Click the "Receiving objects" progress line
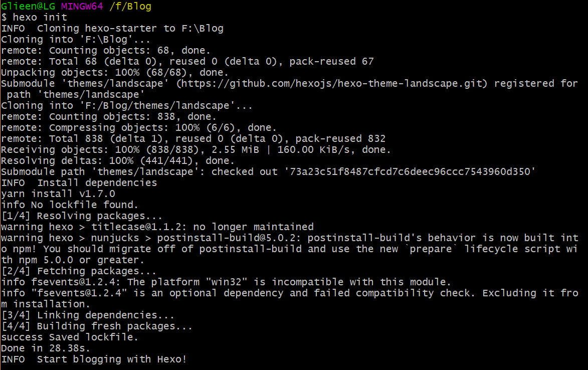Screen dimensions: 588x370 [195, 150]
